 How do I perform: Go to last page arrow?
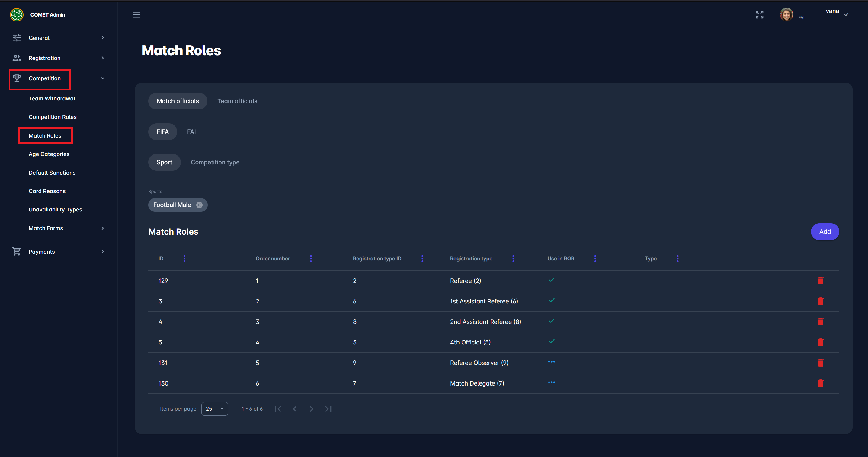[x=328, y=409]
